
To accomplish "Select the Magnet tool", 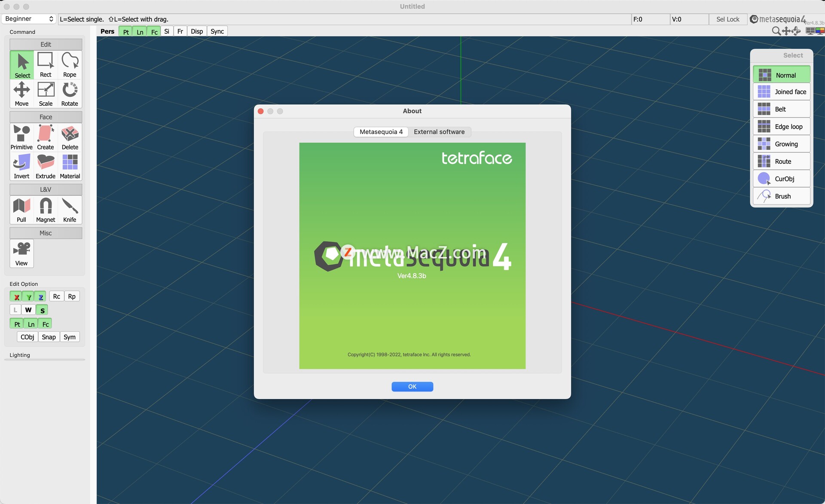I will (x=46, y=209).
